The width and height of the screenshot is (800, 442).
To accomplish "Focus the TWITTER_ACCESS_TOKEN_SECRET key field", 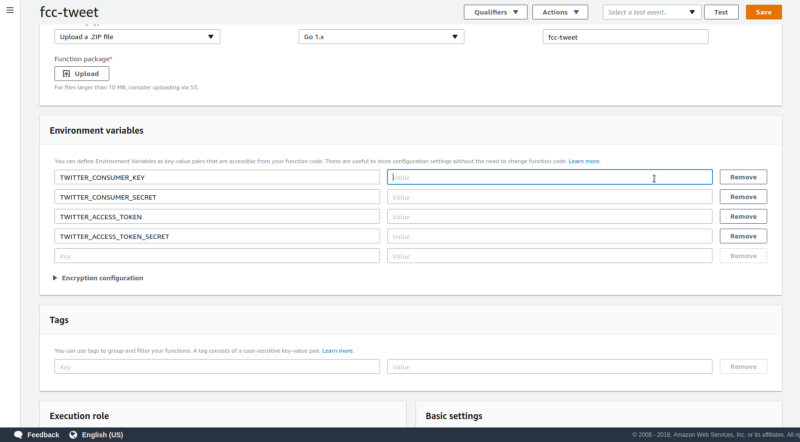I will click(x=217, y=236).
